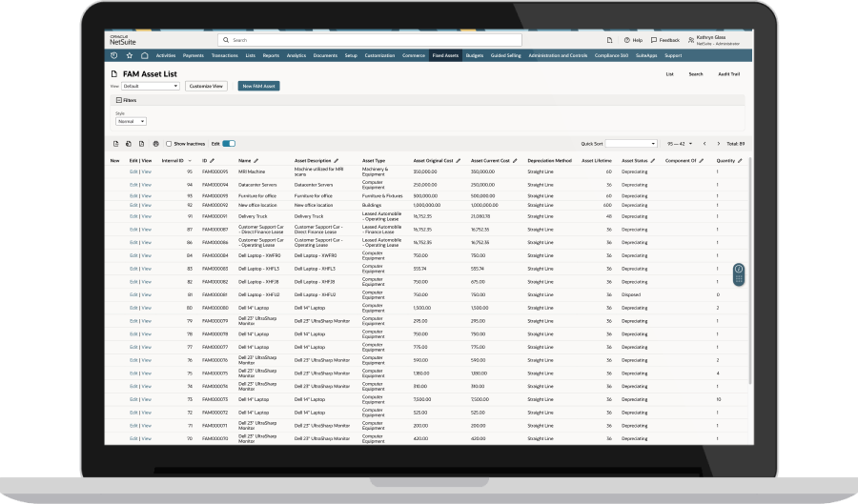Toggle the Edit switch off
Image resolution: width=858 pixels, height=504 pixels.
click(229, 143)
